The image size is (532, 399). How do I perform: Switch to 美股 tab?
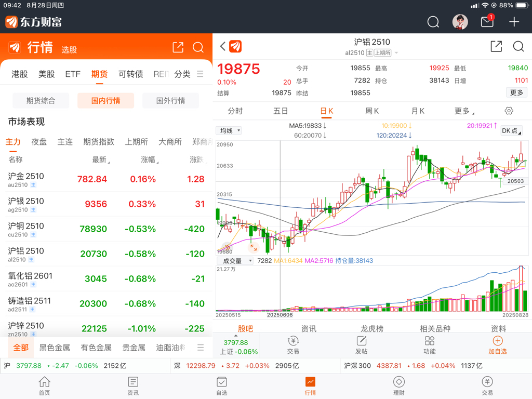tap(46, 74)
